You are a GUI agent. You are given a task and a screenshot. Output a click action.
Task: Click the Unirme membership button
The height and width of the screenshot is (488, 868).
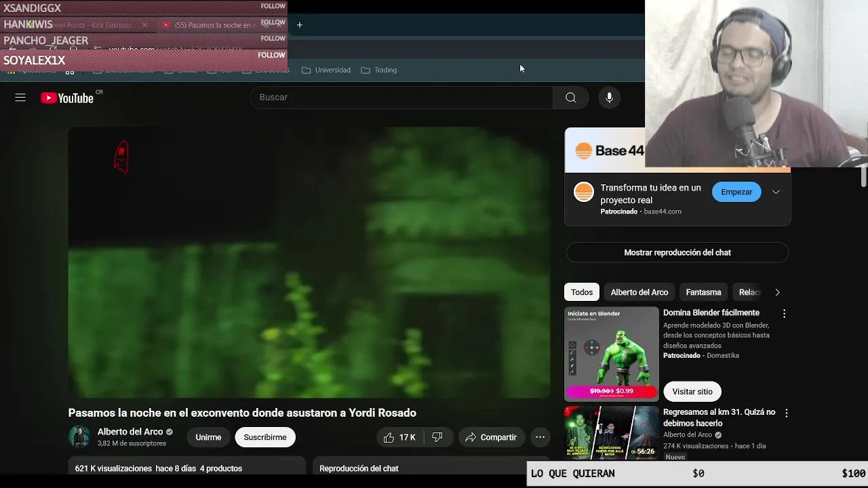[x=208, y=437]
